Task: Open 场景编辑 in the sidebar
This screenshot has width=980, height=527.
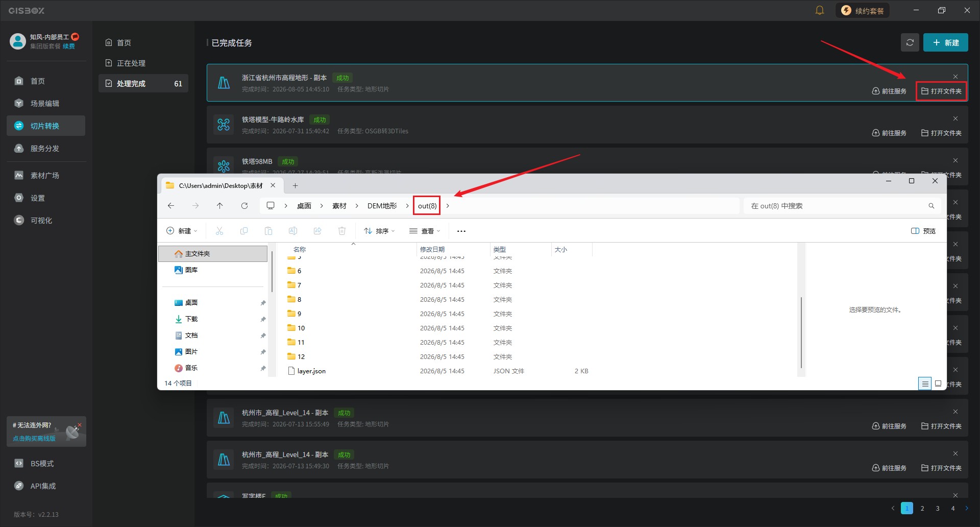Action: pos(46,103)
